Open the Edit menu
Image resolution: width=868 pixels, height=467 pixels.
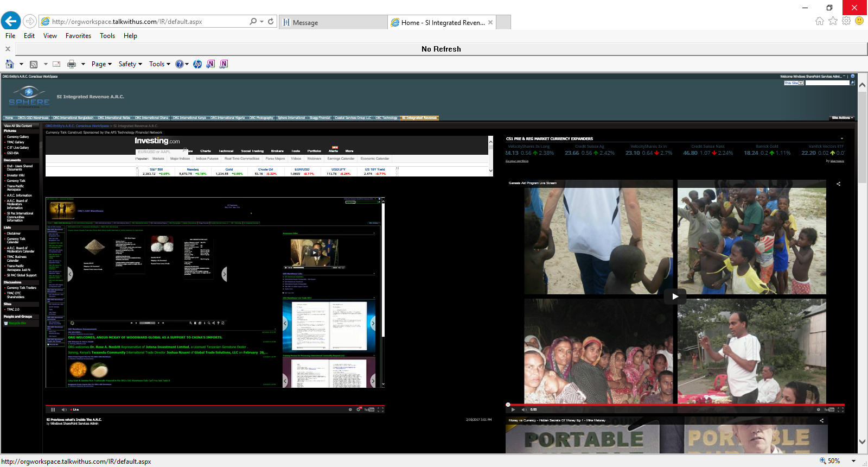click(29, 36)
